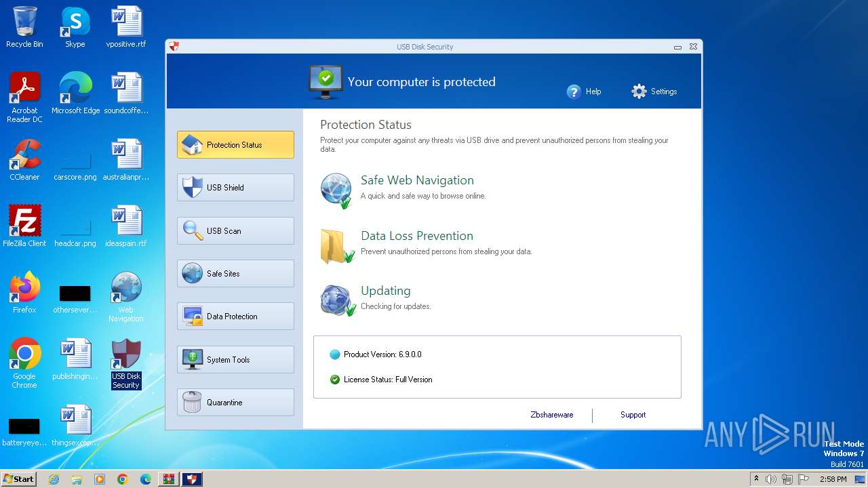This screenshot has width=868, height=488.
Task: Click the Data Loss Prevention folder icon
Action: (337, 246)
